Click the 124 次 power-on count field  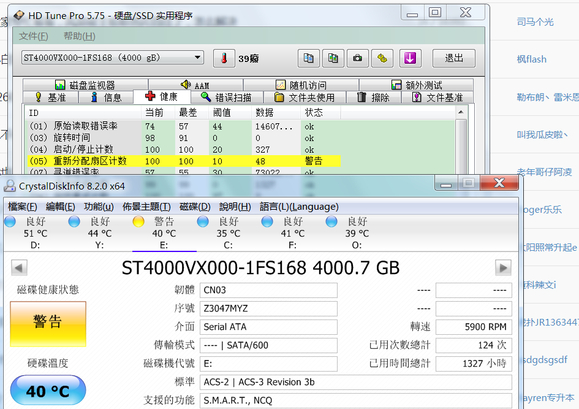click(474, 346)
